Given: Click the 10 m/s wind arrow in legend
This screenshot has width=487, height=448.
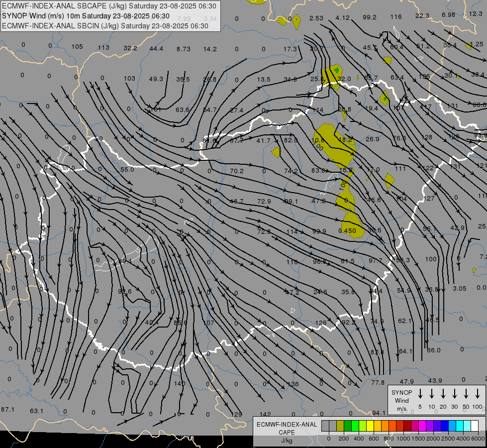Looking at the screenshot, I should (432, 394).
